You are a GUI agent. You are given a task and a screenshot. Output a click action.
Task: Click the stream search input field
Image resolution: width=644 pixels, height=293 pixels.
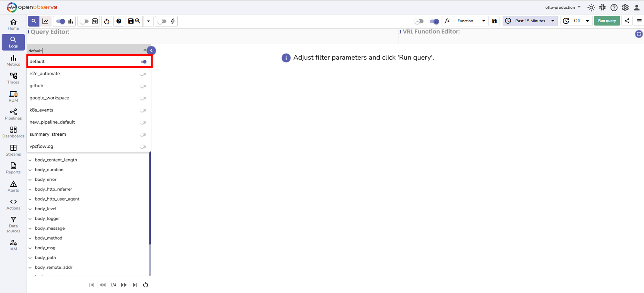pyautogui.click(x=85, y=51)
